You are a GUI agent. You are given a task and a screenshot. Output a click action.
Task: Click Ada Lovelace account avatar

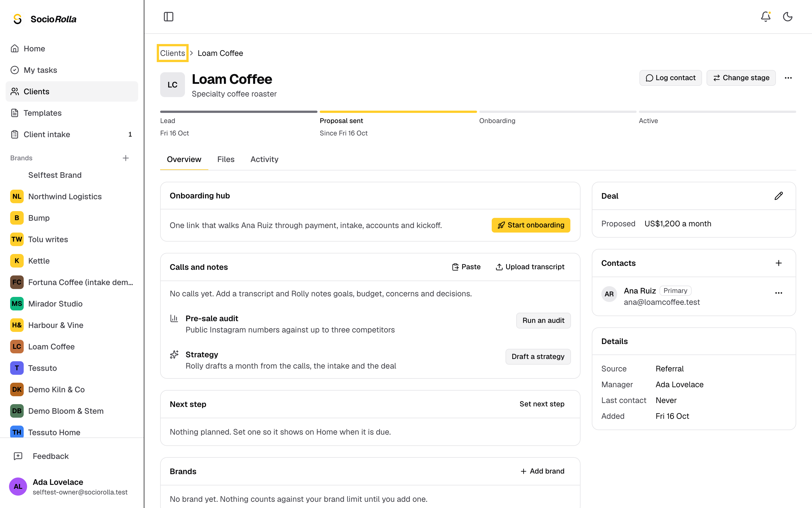[x=18, y=486]
